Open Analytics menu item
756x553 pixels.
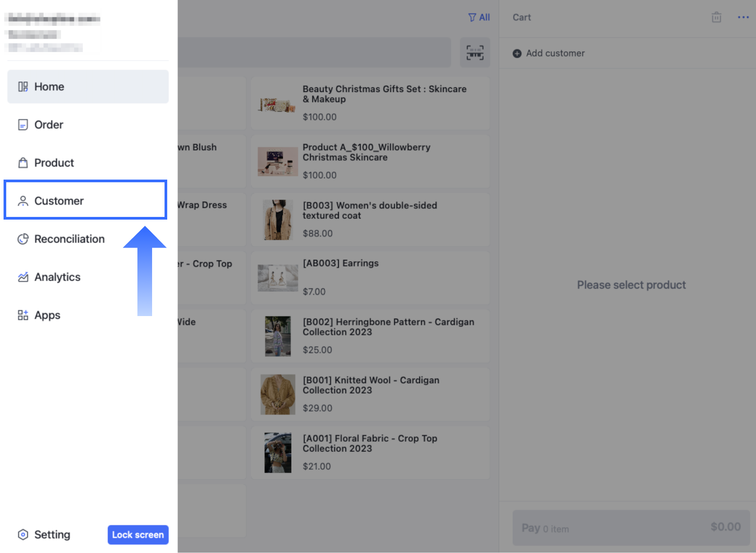(88, 277)
